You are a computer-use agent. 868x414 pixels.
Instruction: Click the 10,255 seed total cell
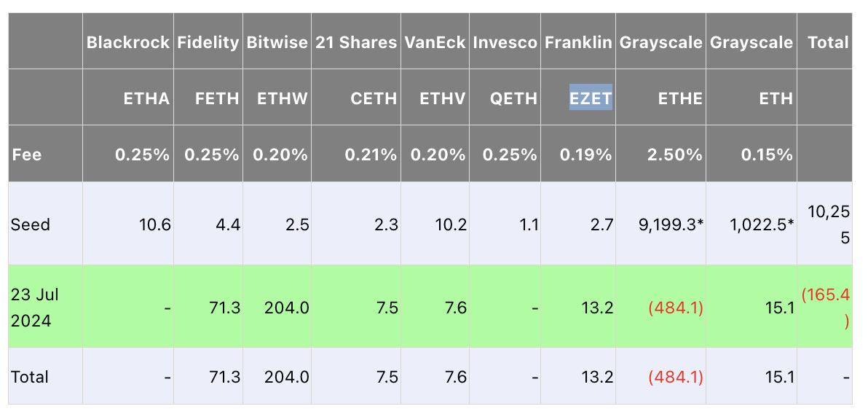click(829, 224)
